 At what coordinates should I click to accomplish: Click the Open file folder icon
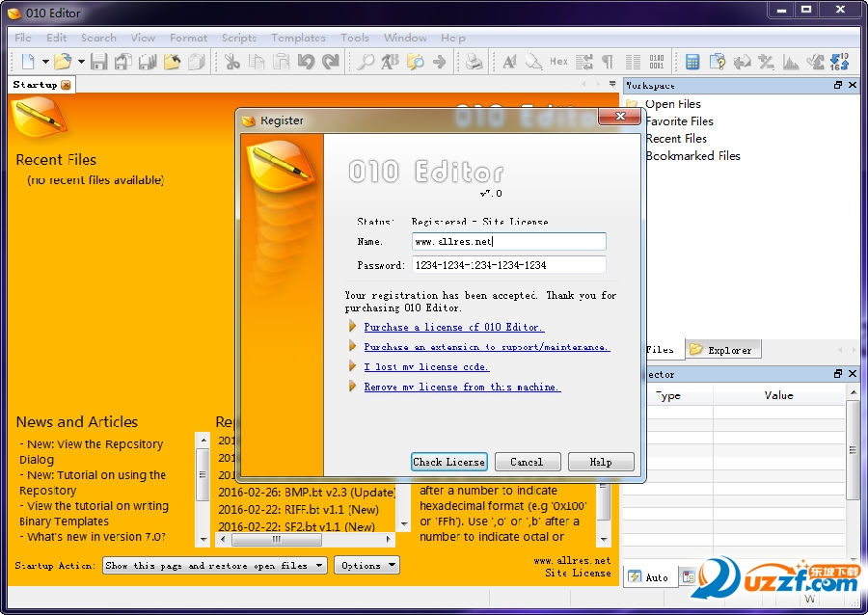click(63, 62)
